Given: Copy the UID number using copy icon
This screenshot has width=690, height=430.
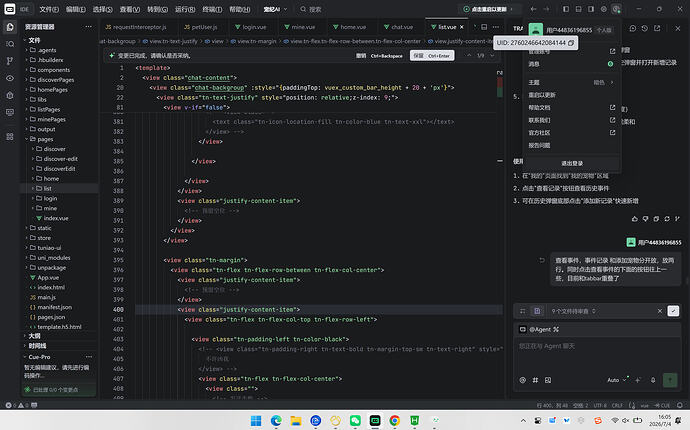Looking at the screenshot, I should tap(571, 43).
